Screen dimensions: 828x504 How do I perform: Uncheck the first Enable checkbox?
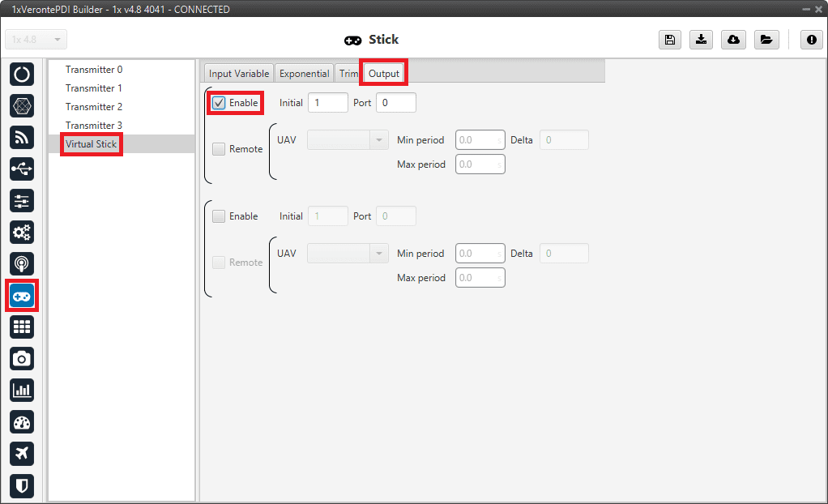point(219,103)
